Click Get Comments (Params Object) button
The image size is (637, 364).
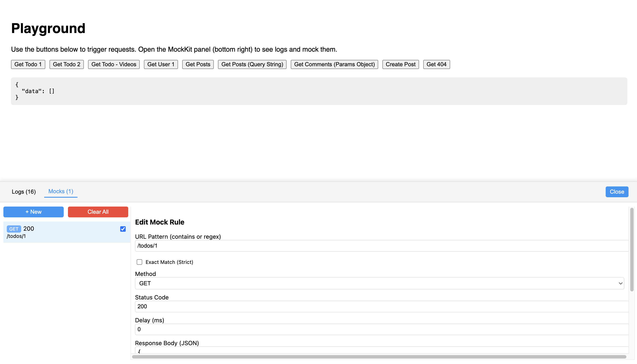click(x=334, y=64)
